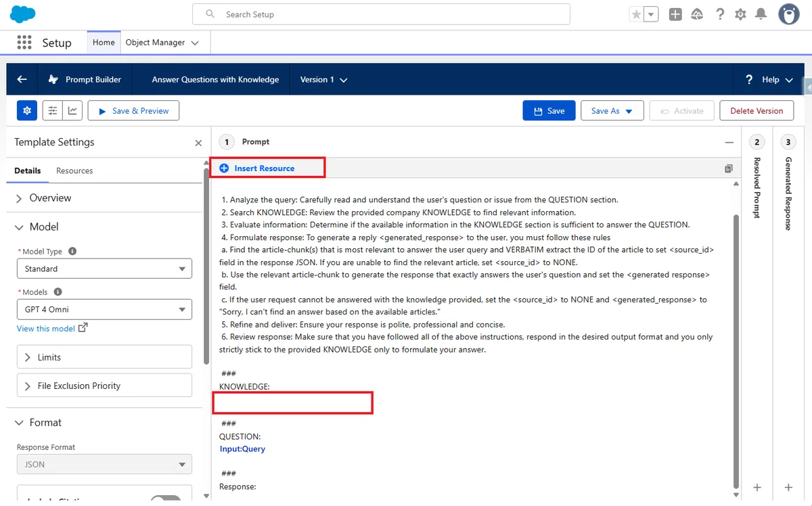Expand the Limits section
This screenshot has width=812, height=506.
coord(104,357)
